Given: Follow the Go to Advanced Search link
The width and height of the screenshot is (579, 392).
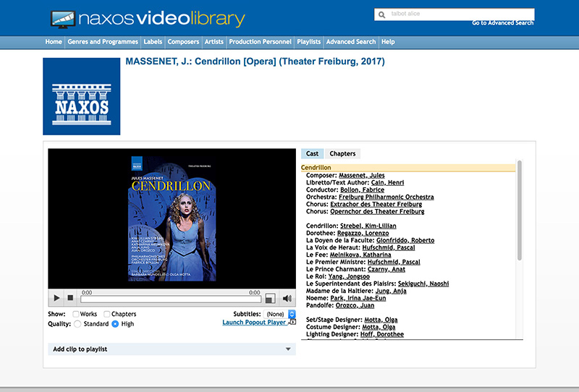Looking at the screenshot, I should pyautogui.click(x=502, y=23).
